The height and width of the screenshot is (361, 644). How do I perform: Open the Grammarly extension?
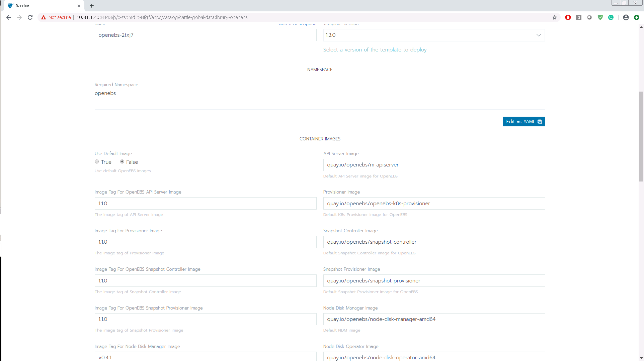[611, 17]
